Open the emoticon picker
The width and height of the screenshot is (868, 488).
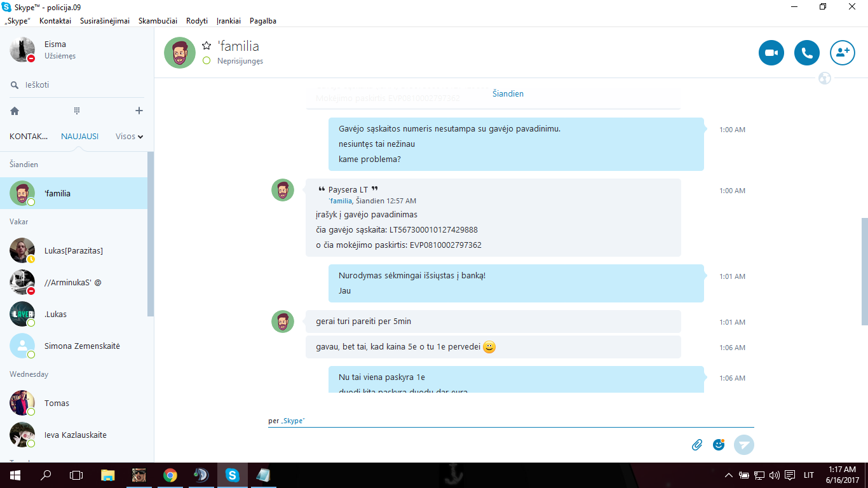(719, 445)
